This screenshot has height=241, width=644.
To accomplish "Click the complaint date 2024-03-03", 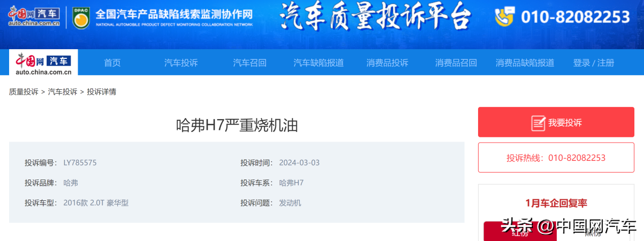I will (x=299, y=163).
